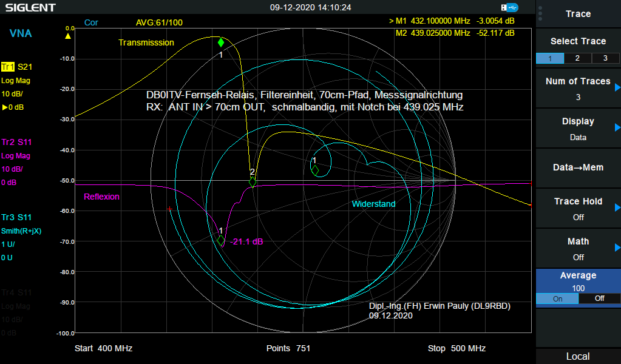Select the Tr2 S11 trace label
The width and height of the screenshot is (621, 364).
16,142
